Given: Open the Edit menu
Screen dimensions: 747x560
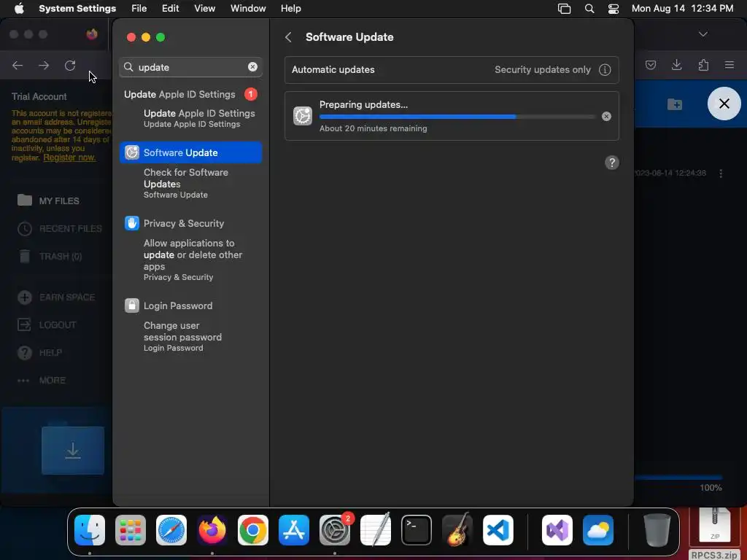Looking at the screenshot, I should [x=171, y=9].
